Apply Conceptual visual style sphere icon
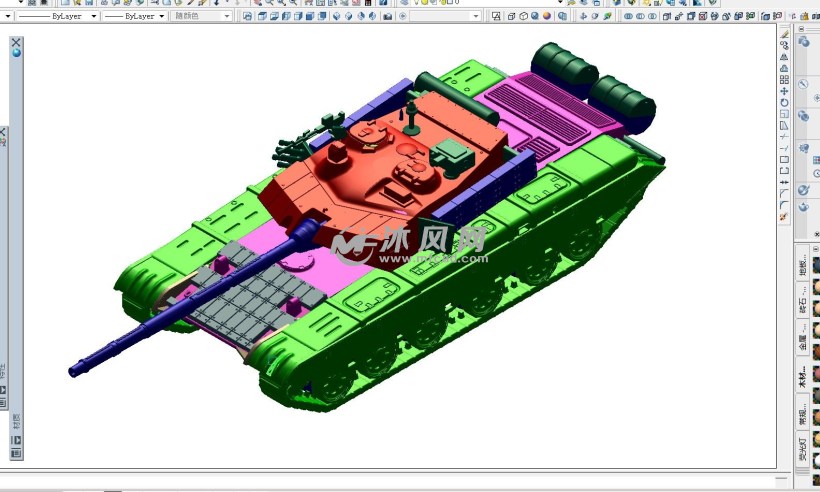 tap(546, 16)
